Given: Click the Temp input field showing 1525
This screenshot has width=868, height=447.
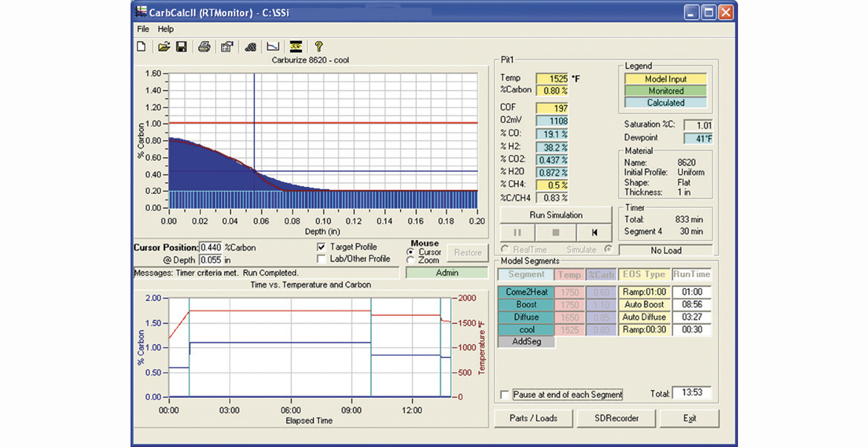Looking at the screenshot, I should [552, 79].
